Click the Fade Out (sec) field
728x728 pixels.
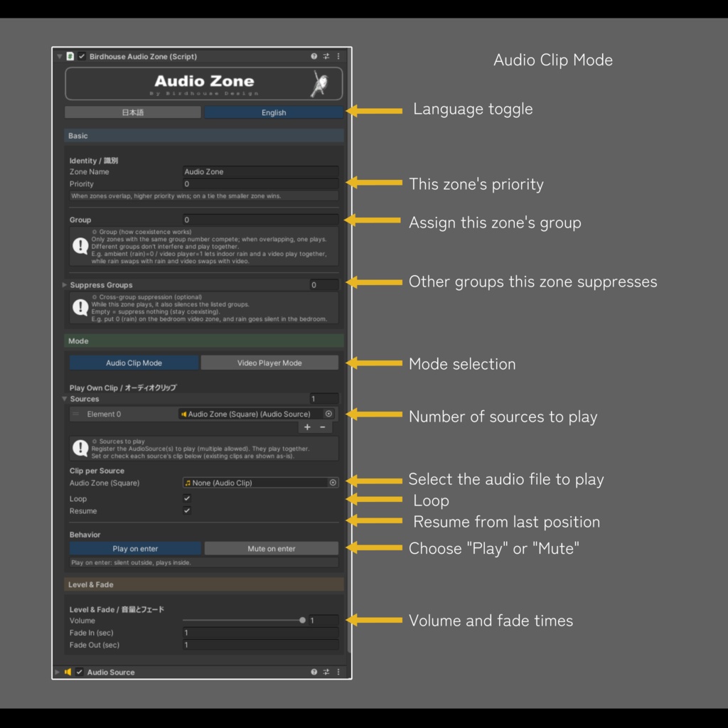pyautogui.click(x=260, y=645)
